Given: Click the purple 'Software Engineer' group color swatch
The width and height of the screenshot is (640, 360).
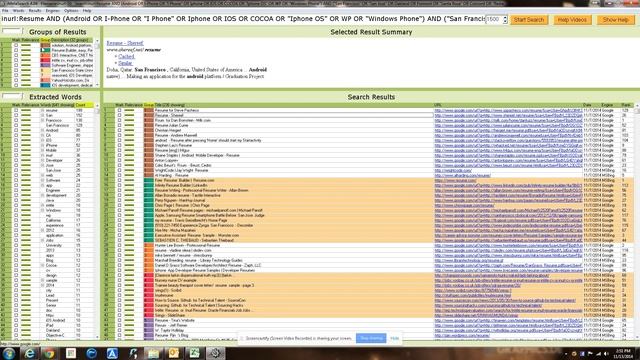Looking at the screenshot, I should pos(45,65).
